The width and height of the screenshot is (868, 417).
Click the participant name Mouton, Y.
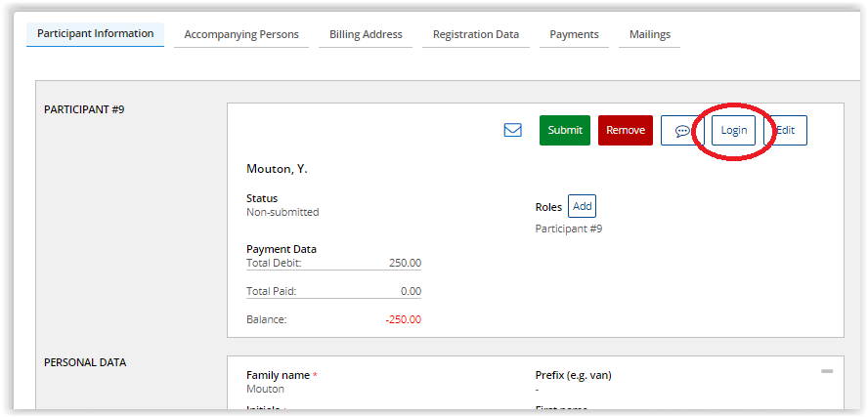coord(277,169)
